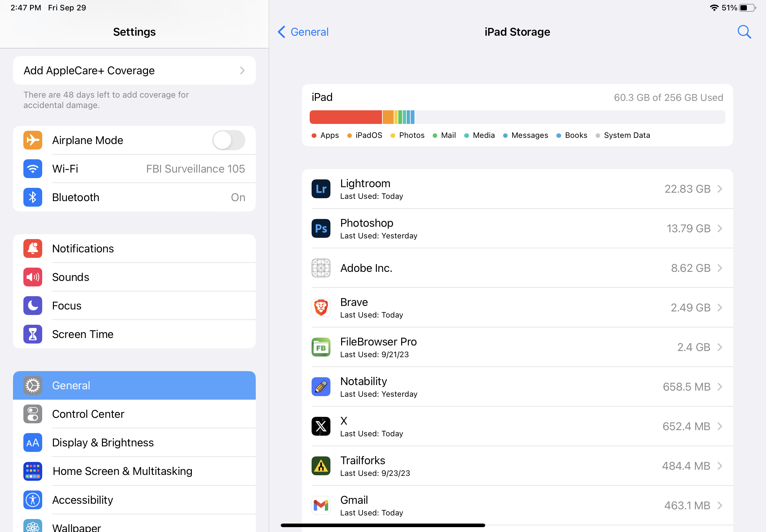Open the search magnifier in iPad Storage

coord(744,32)
